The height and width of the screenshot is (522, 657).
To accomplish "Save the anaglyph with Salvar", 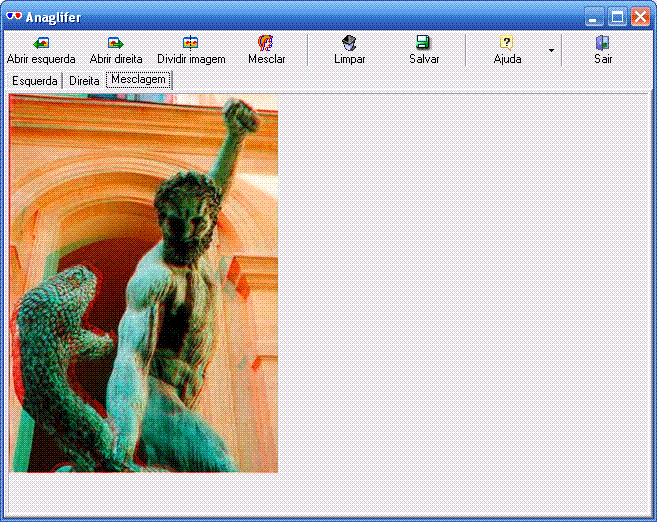I will click(424, 50).
